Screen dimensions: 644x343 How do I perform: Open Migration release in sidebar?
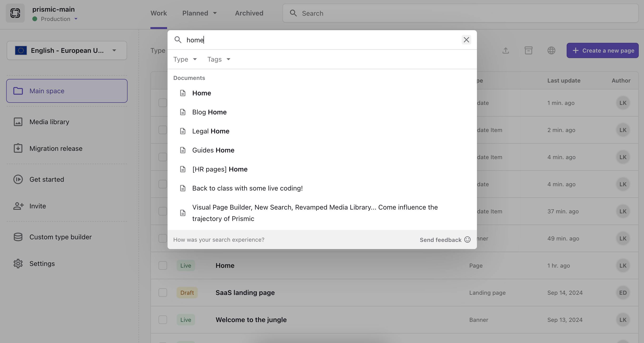point(55,148)
